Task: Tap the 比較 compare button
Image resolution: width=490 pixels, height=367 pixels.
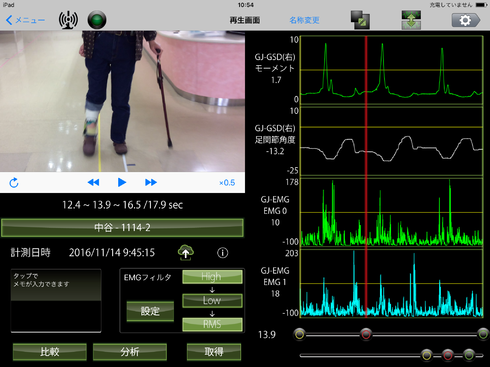Action: coord(50,352)
